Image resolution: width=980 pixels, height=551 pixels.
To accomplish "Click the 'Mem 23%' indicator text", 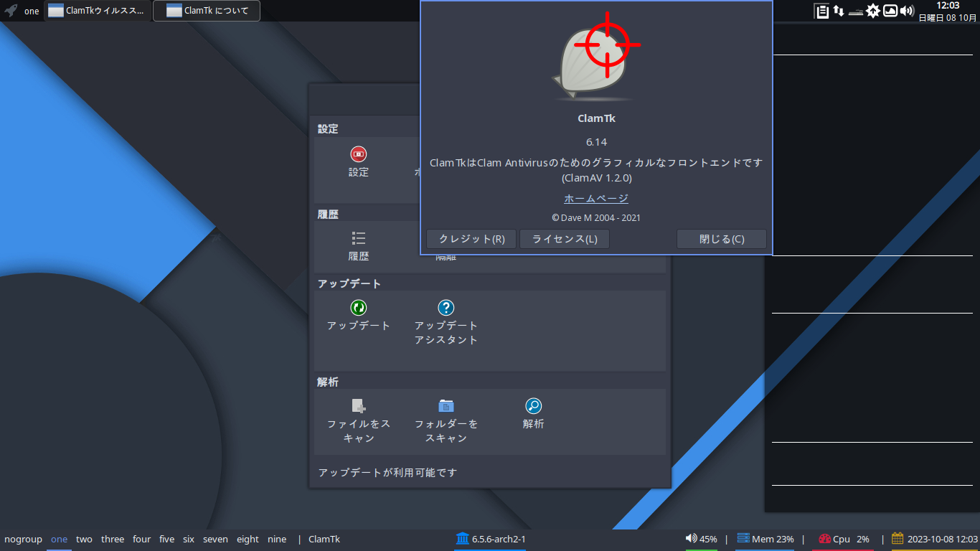I will tap(773, 540).
